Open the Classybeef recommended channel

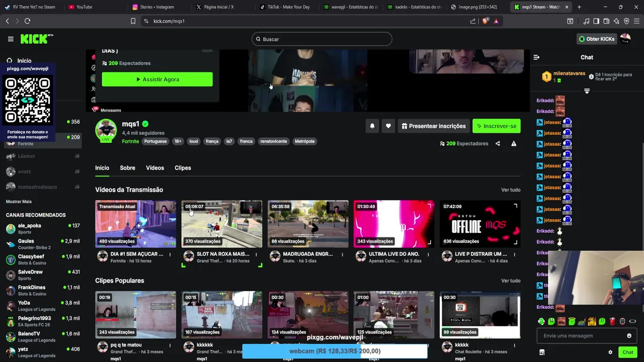(x=43, y=259)
